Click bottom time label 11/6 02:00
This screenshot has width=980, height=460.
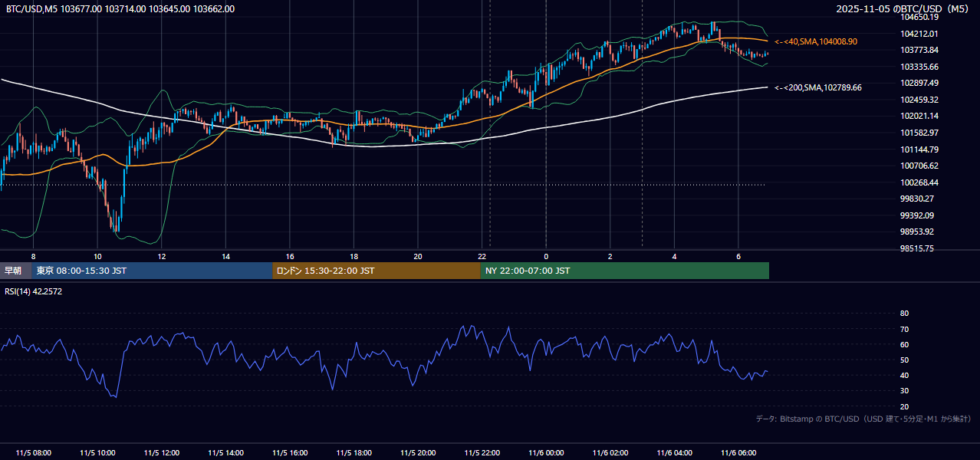610,452
